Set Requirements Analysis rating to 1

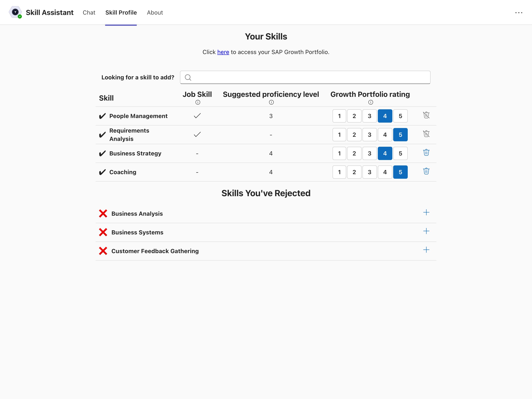[339, 135]
